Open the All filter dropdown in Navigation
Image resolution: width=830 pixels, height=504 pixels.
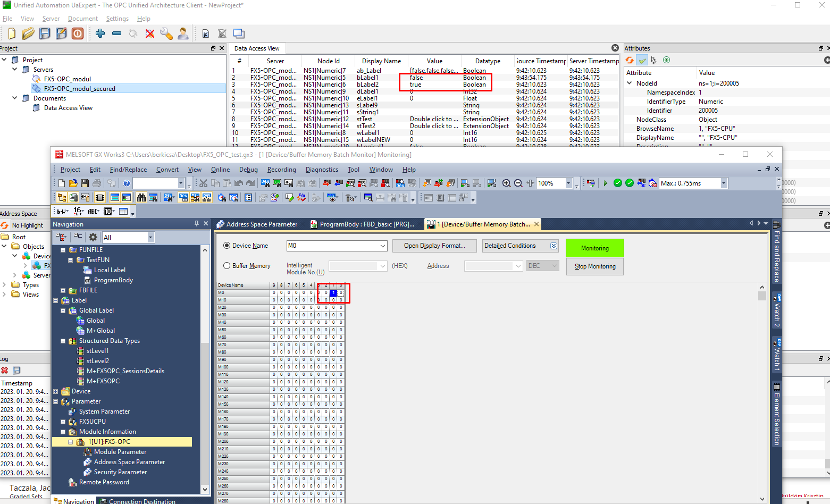click(x=150, y=237)
